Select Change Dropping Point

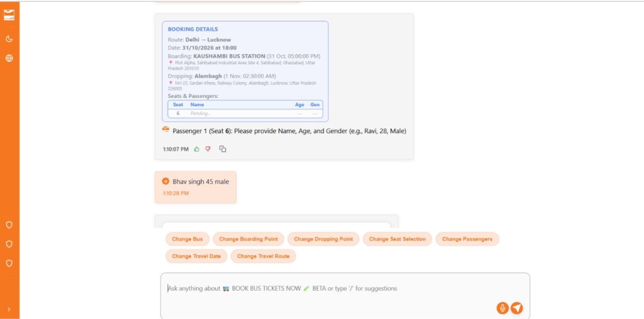(x=323, y=239)
